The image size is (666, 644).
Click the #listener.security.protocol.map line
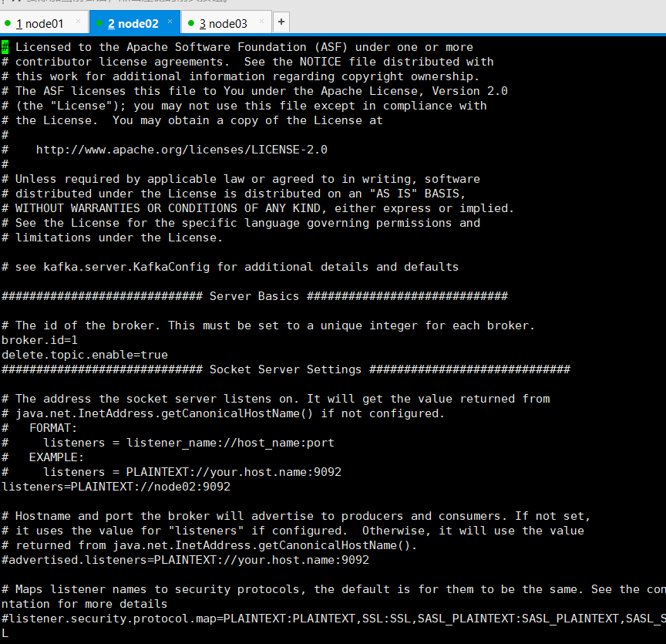pyautogui.click(x=334, y=619)
